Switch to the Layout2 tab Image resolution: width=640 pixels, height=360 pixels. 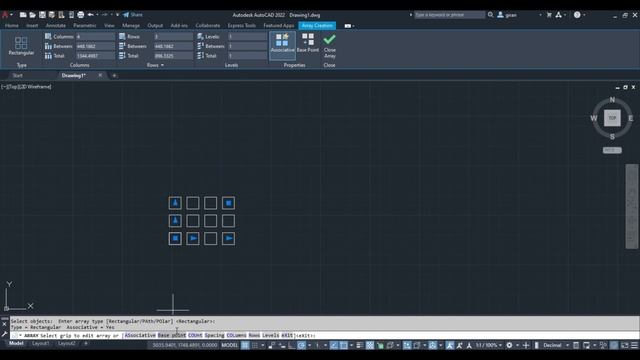67,344
